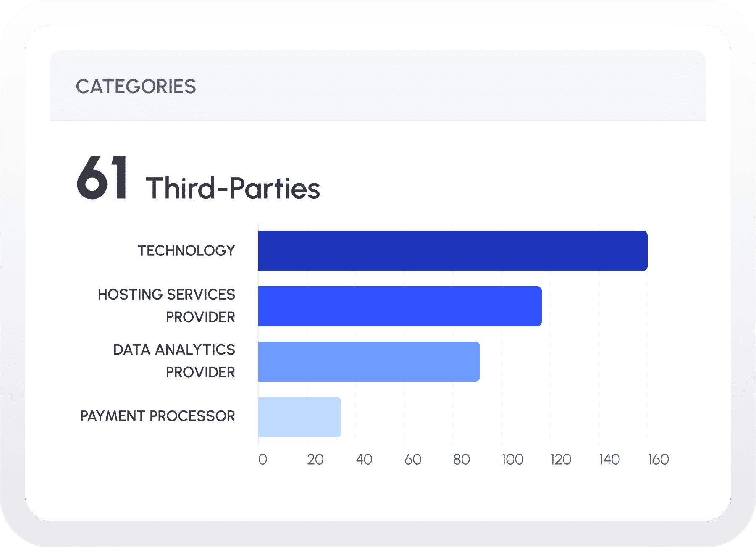Select the Payment Processor bar

tap(299, 417)
